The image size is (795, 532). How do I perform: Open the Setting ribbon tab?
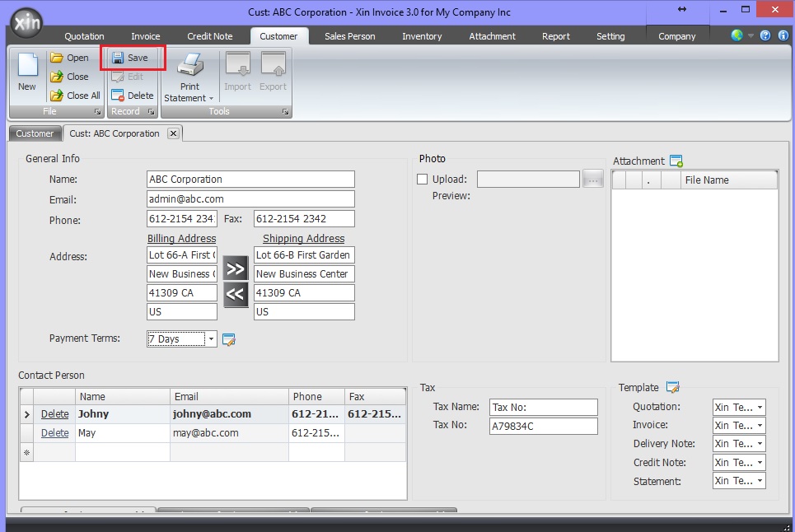pyautogui.click(x=610, y=36)
